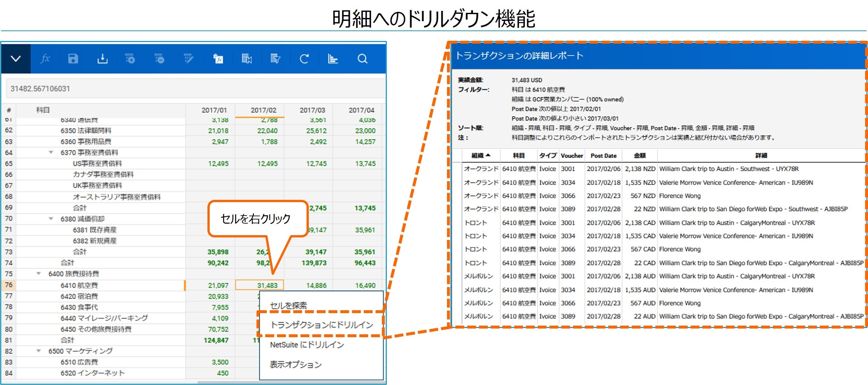Click the formula bar value field

[x=195, y=89]
